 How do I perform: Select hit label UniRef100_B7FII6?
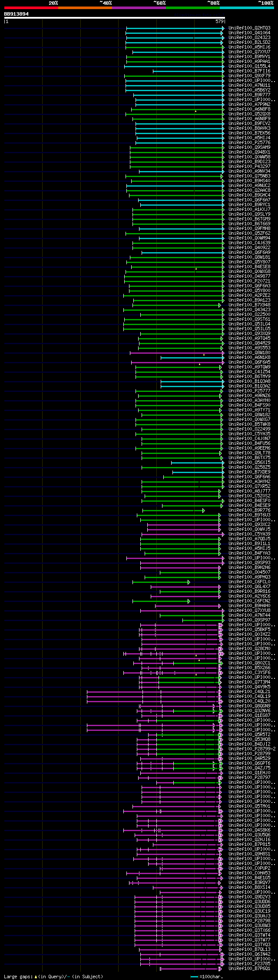pyautogui.click(x=249, y=71)
